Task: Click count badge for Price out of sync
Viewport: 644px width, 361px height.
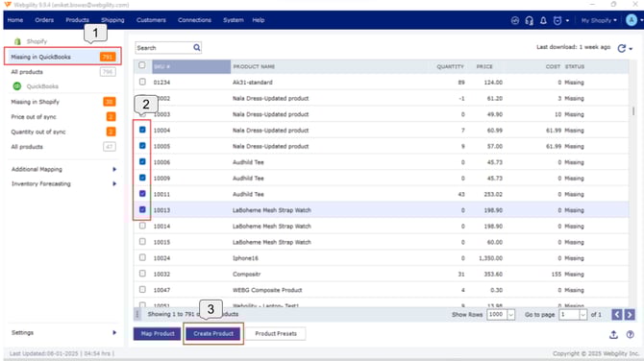Action: click(x=111, y=116)
